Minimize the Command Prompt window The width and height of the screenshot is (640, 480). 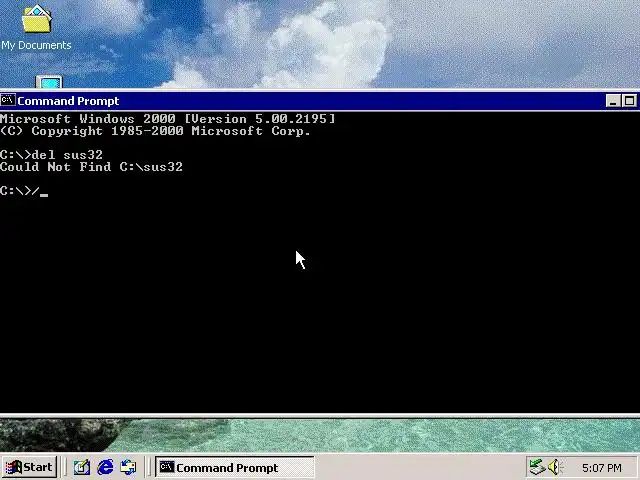point(612,100)
